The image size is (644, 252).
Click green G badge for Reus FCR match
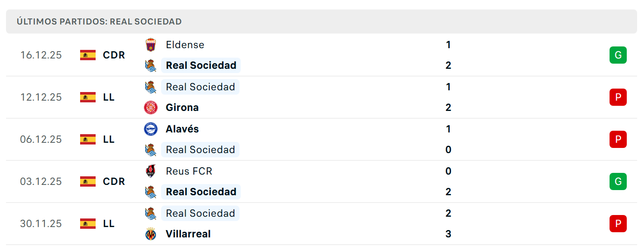618,181
